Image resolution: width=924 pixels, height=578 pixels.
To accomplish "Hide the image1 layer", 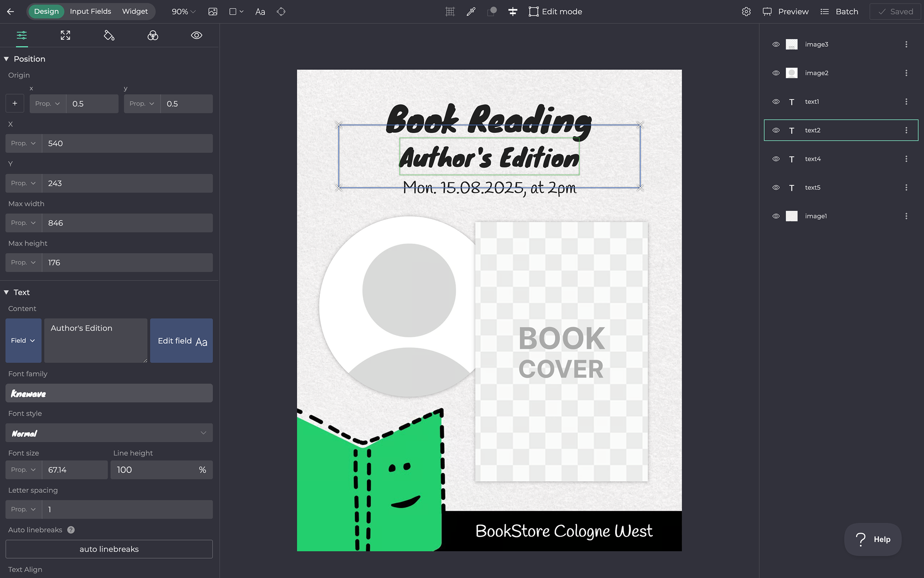I will (x=776, y=216).
